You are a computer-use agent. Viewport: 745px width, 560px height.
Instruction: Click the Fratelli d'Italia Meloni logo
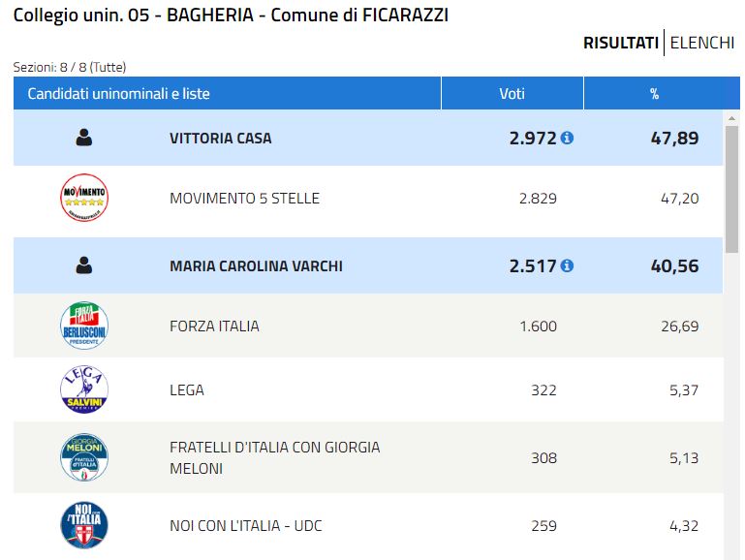84,457
